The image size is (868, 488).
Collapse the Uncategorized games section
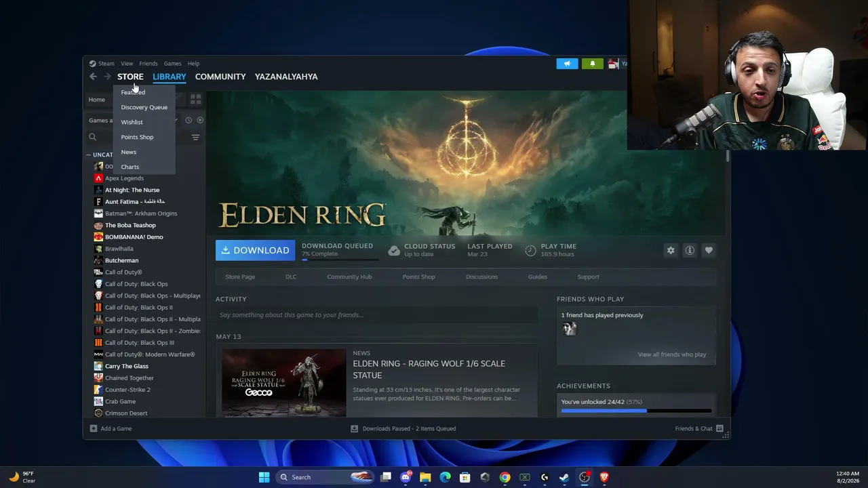88,155
